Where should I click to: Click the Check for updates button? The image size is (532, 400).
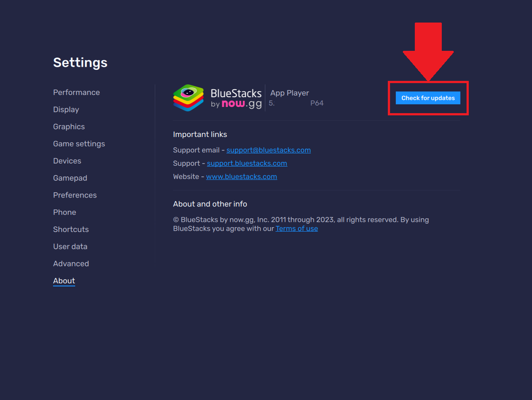point(428,98)
